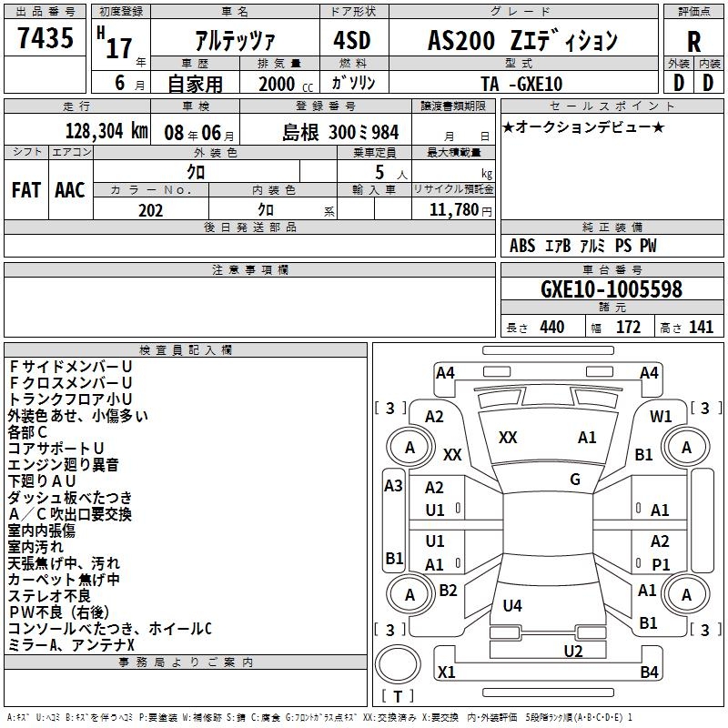Click the chassis number GXE10-1005598
This screenshot has height=728, width=728.
[612, 289]
